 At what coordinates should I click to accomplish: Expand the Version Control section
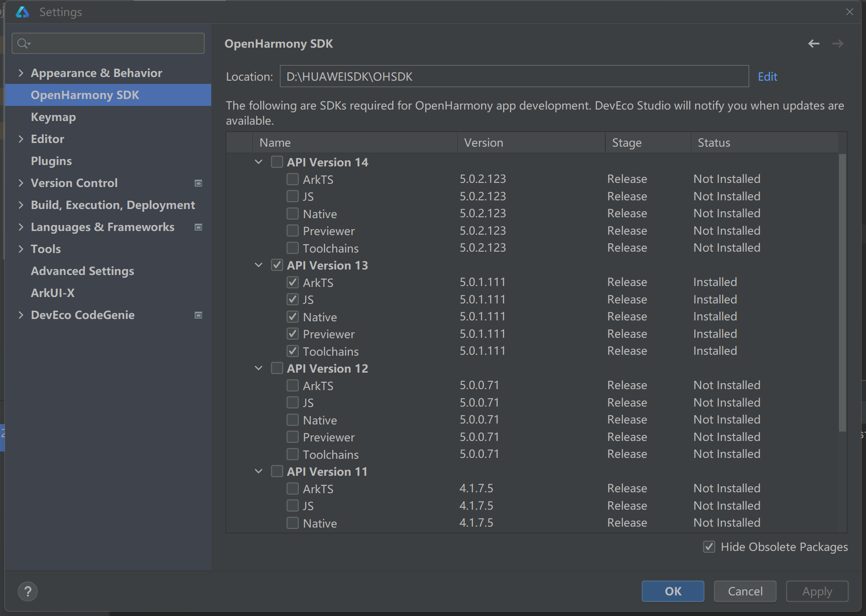pos(21,183)
